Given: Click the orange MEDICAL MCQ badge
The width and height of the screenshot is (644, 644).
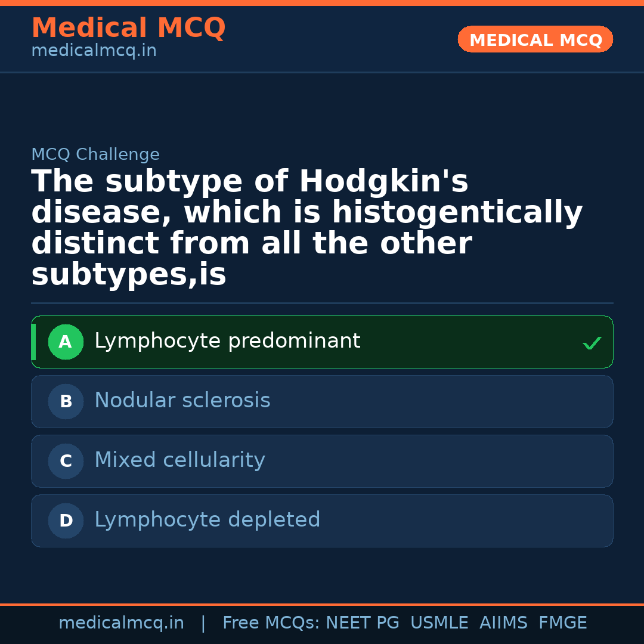Looking at the screenshot, I should click(535, 40).
